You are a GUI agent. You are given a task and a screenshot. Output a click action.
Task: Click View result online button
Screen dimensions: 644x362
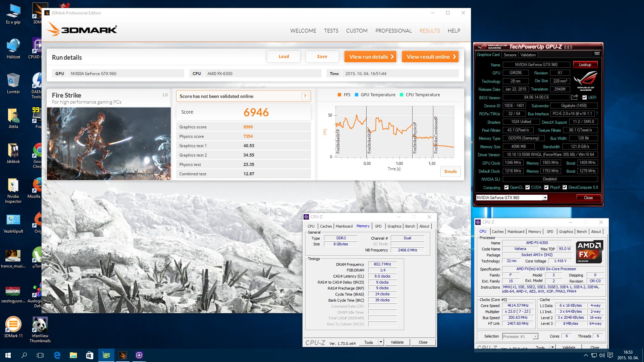[430, 57]
